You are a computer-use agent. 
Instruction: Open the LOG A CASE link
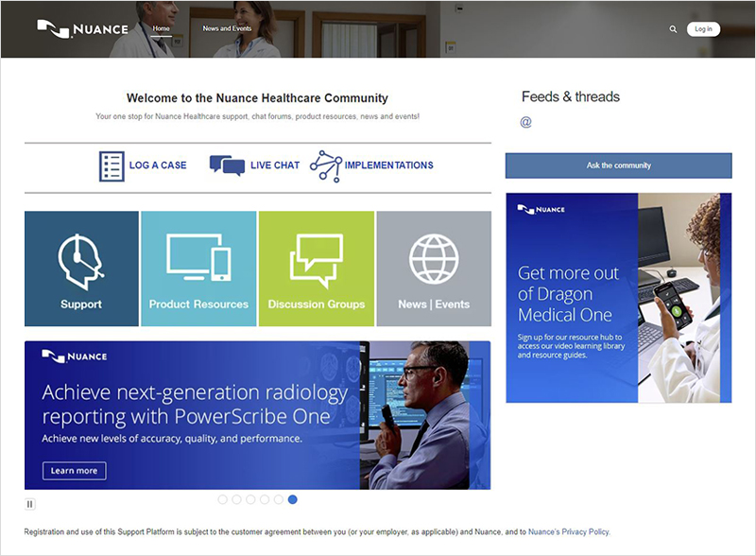(158, 165)
